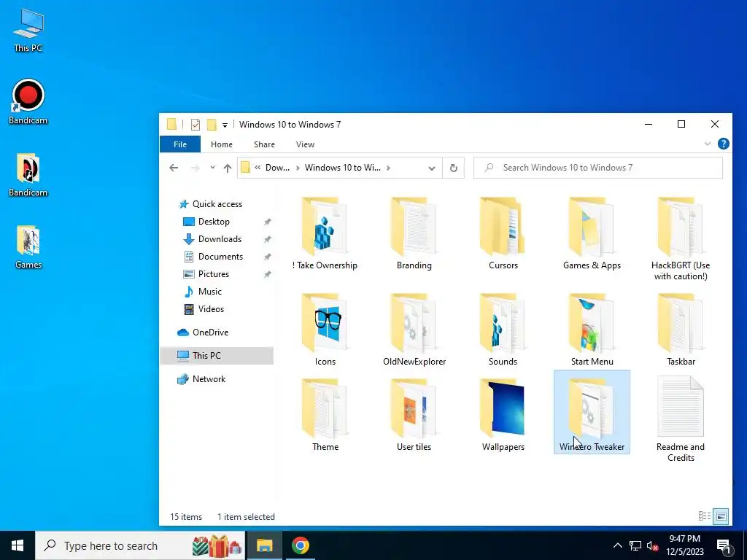
Task: Click the Properties quick access toolbar button
Action: (196, 125)
